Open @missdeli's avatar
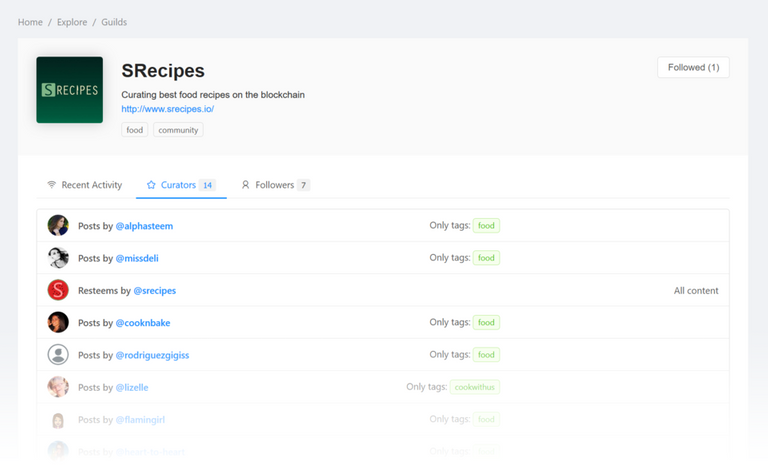The image size is (768, 468). [58, 258]
